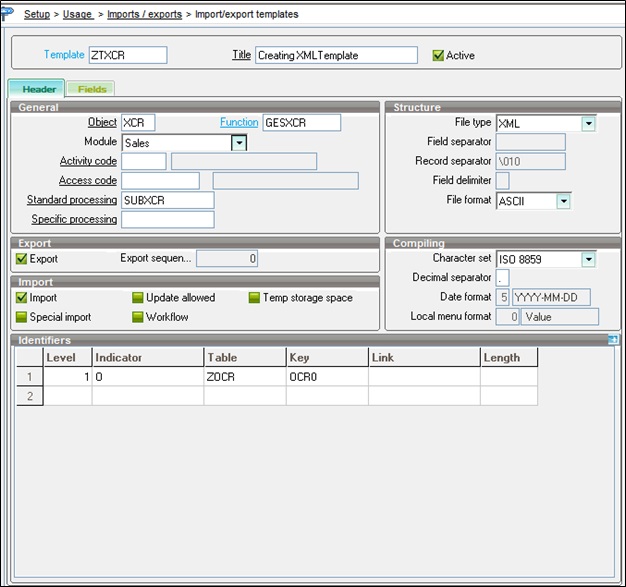Click the Key cell OCR0
The image size is (626, 587).
tap(327, 377)
